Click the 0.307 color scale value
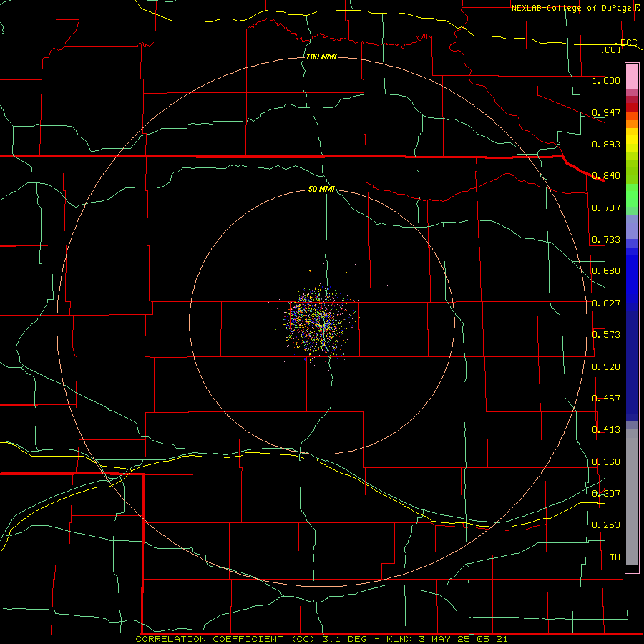This screenshot has width=644, height=644. point(606,493)
